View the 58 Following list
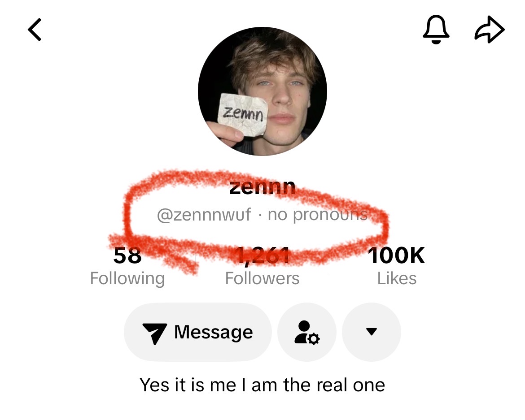The image size is (525, 420). (x=127, y=266)
